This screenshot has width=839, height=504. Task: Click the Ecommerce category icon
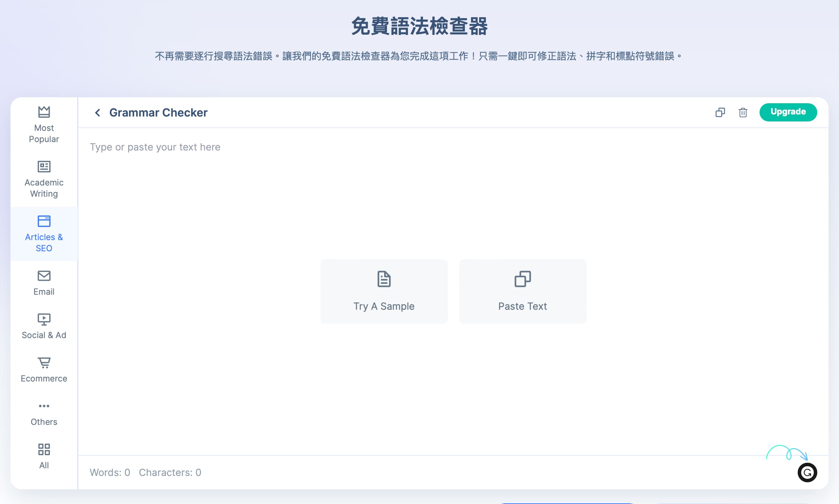pos(44,363)
